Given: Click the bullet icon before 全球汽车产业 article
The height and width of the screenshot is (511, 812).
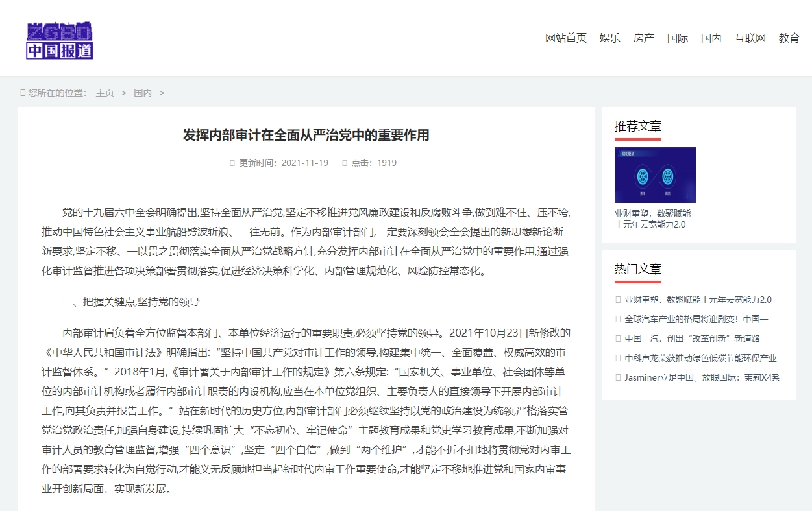Looking at the screenshot, I should point(618,319).
